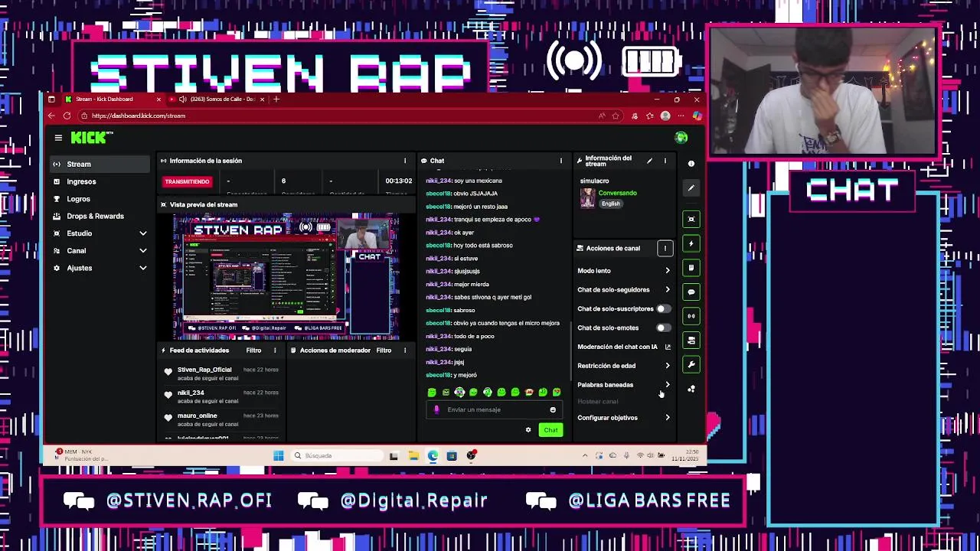This screenshot has width=980, height=551.
Task: Click the Enviar un mensaje input field
Action: pos(494,409)
